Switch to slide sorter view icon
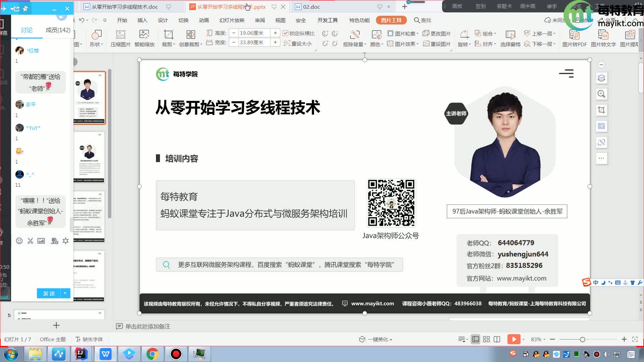The width and height of the screenshot is (644, 362). [486, 339]
